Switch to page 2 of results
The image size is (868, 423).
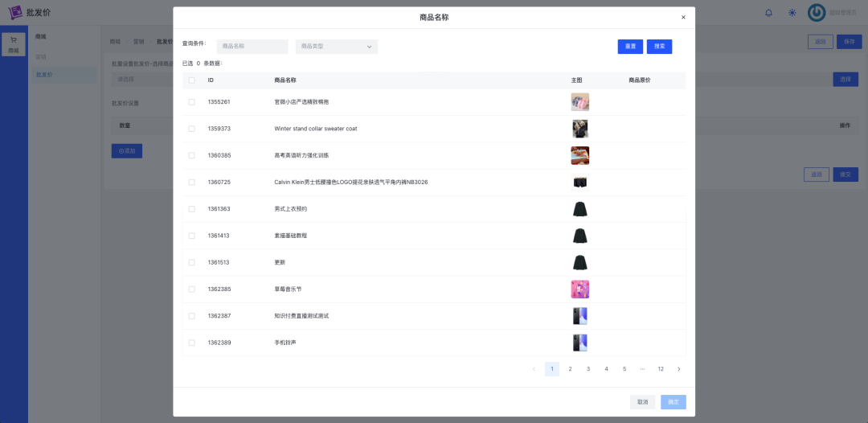(570, 369)
